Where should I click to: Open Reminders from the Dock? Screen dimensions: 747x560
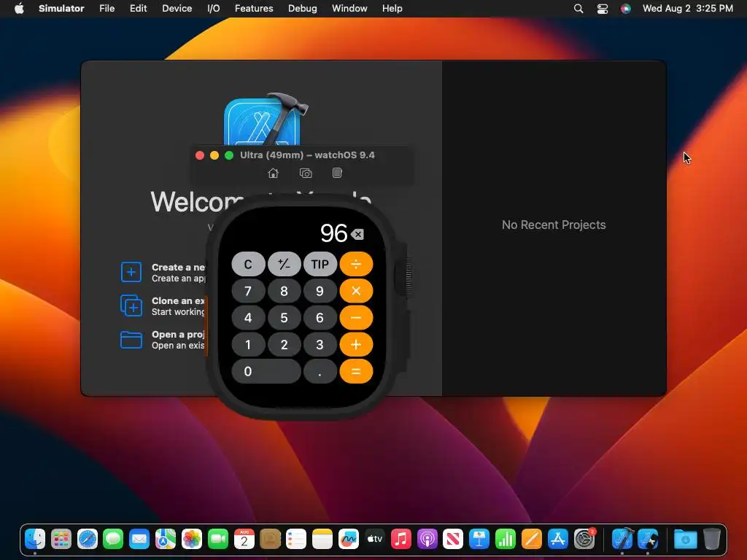coord(296,539)
